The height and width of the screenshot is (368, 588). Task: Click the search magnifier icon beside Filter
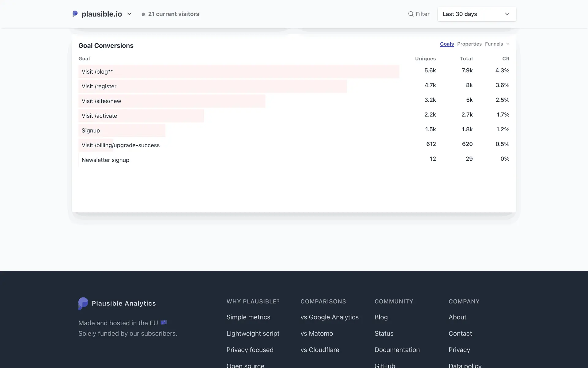(x=411, y=14)
